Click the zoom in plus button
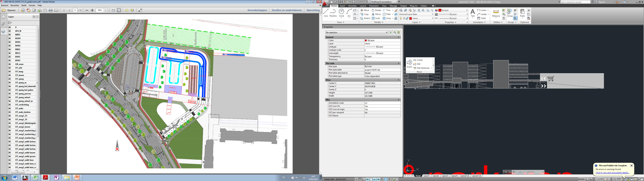 pyautogui.click(x=92, y=10)
